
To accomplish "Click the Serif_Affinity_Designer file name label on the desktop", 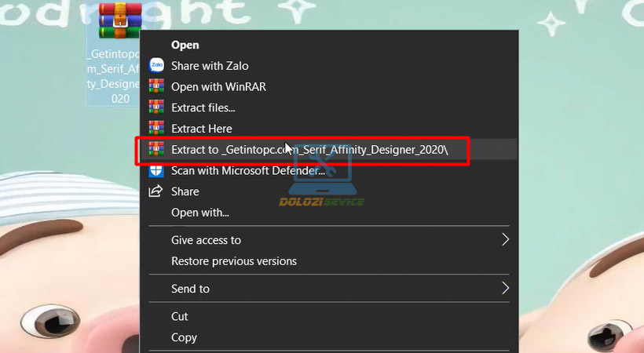I will point(114,76).
